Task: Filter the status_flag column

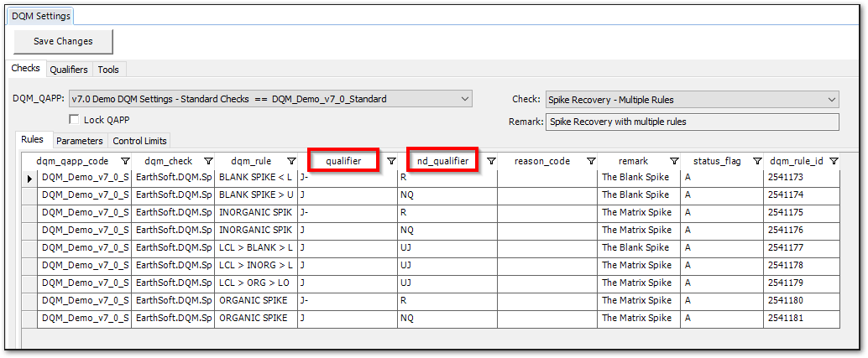Action: [757, 161]
